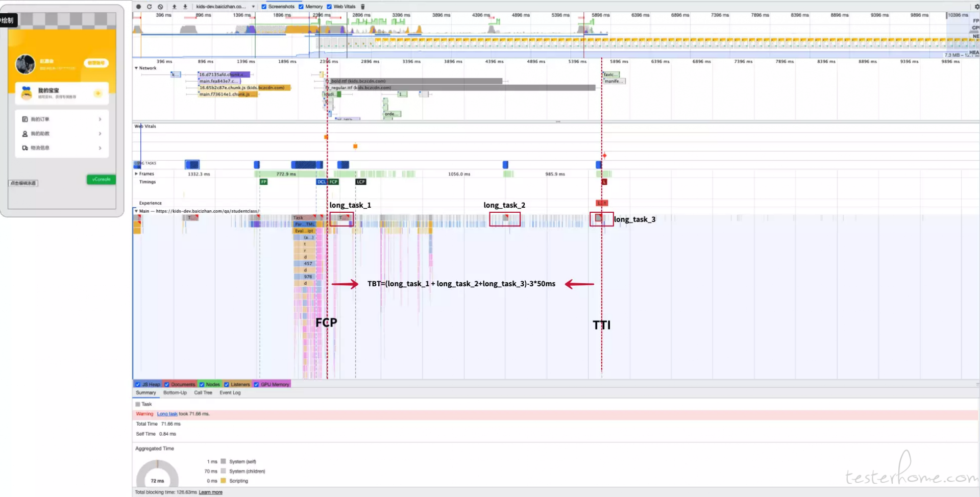
Task: Uncheck the Listeners counter
Action: 227,384
